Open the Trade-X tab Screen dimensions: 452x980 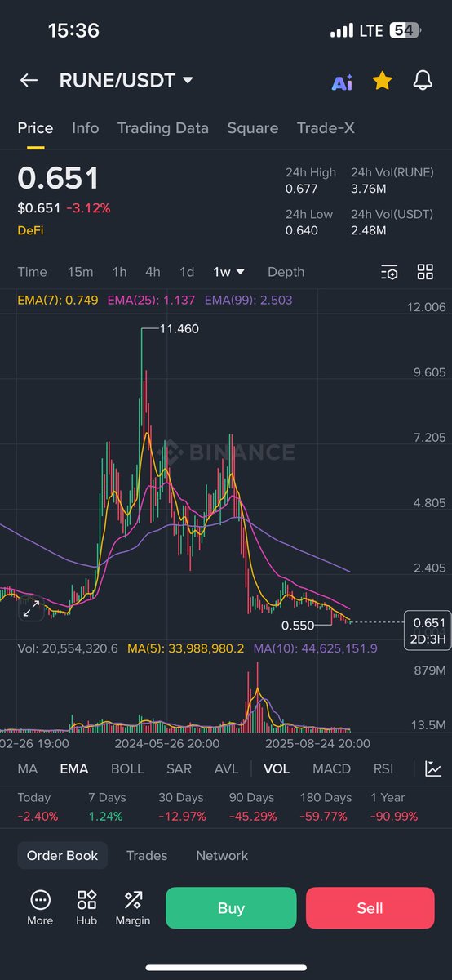click(325, 128)
